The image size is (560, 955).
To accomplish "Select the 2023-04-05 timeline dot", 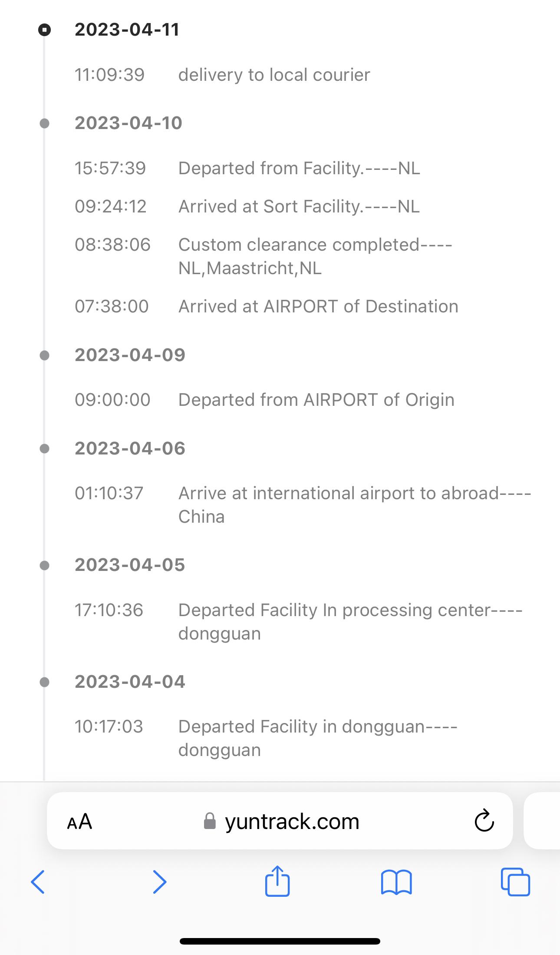I will (44, 565).
